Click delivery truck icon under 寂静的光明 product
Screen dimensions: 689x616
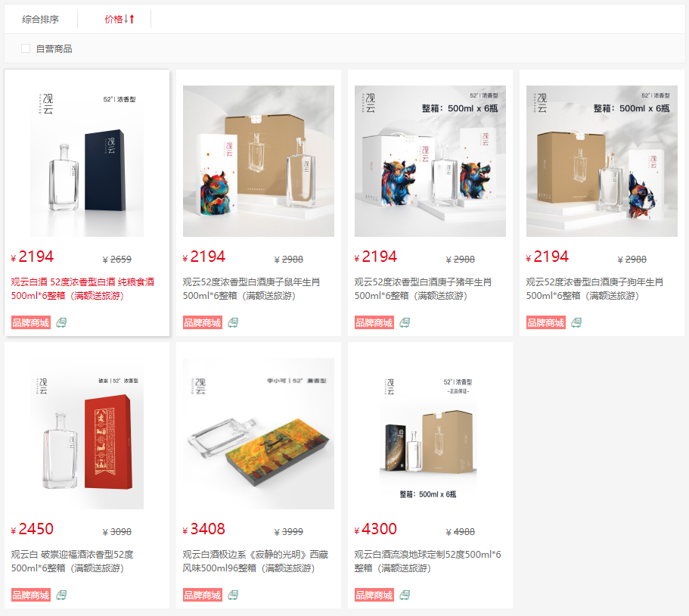233,595
